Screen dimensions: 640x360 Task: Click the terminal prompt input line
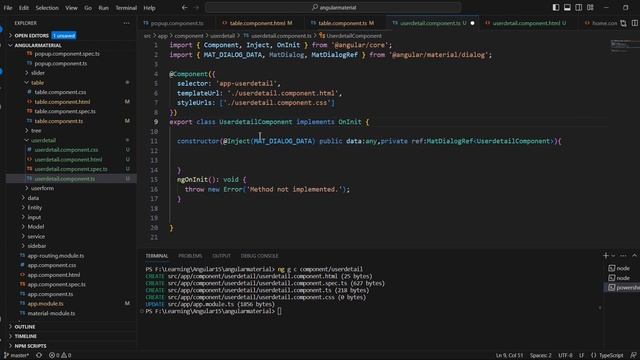tap(279, 311)
